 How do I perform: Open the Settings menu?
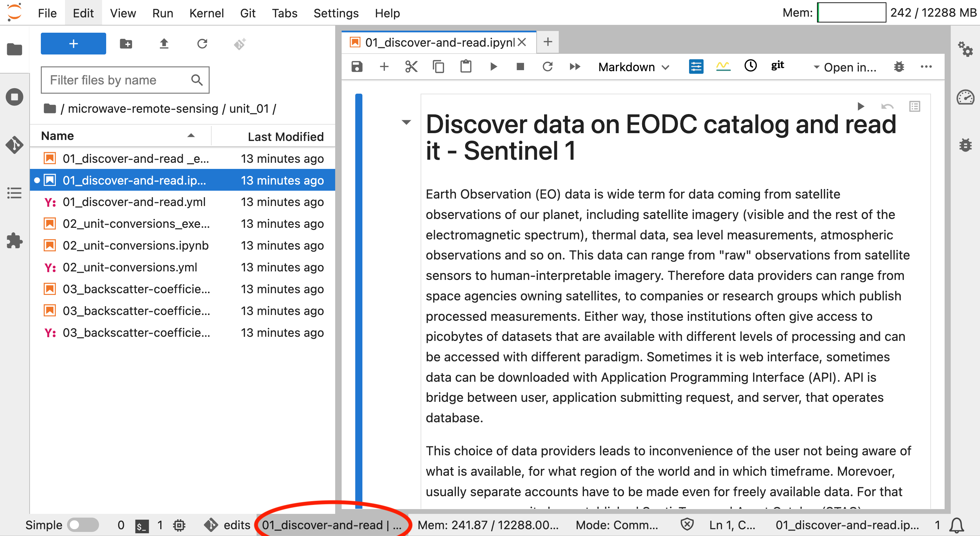[x=336, y=13]
